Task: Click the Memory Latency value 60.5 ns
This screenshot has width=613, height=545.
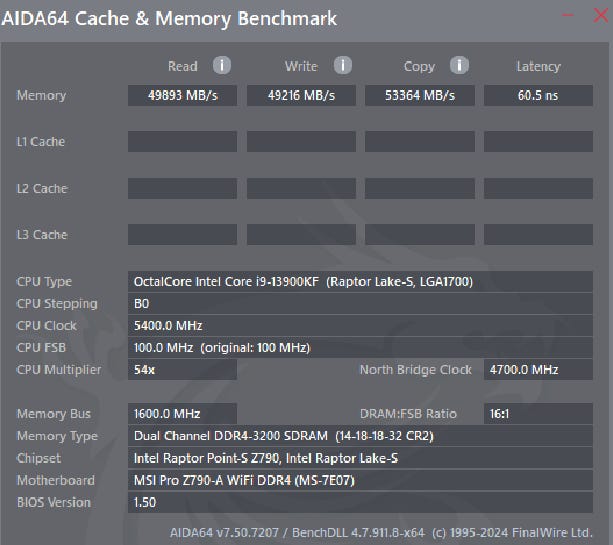Action: click(x=538, y=95)
